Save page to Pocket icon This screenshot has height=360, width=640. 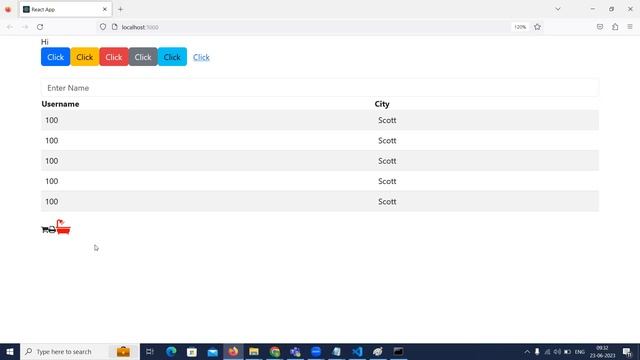click(x=600, y=27)
